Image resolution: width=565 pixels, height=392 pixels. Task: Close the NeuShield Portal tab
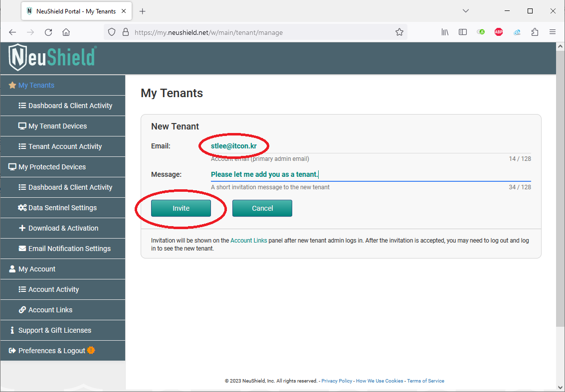pyautogui.click(x=124, y=11)
